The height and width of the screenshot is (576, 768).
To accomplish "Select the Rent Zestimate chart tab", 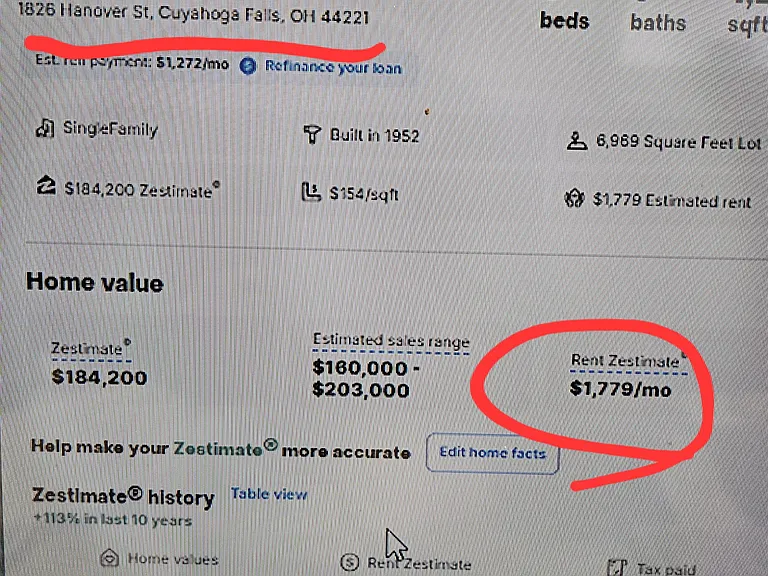I will (x=406, y=563).
